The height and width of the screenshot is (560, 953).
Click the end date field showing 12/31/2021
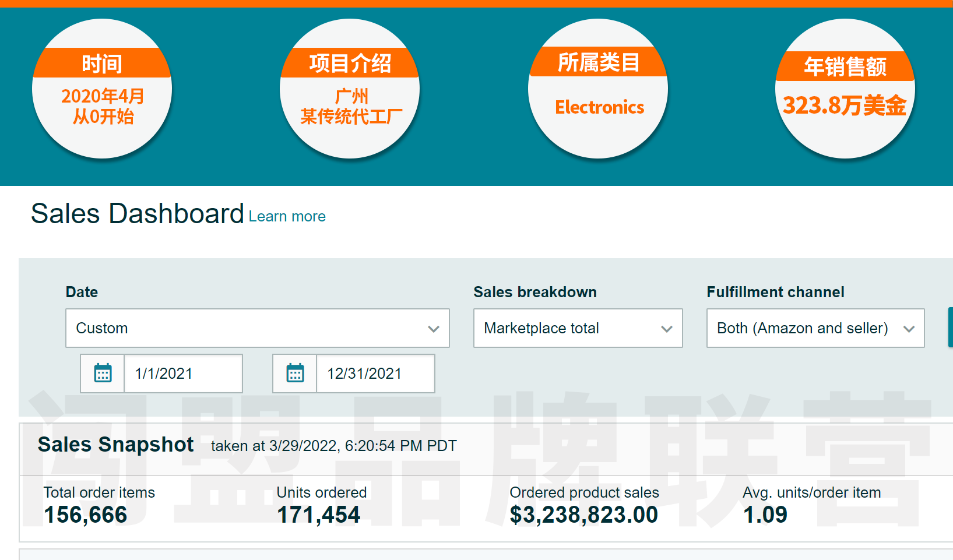pos(375,374)
